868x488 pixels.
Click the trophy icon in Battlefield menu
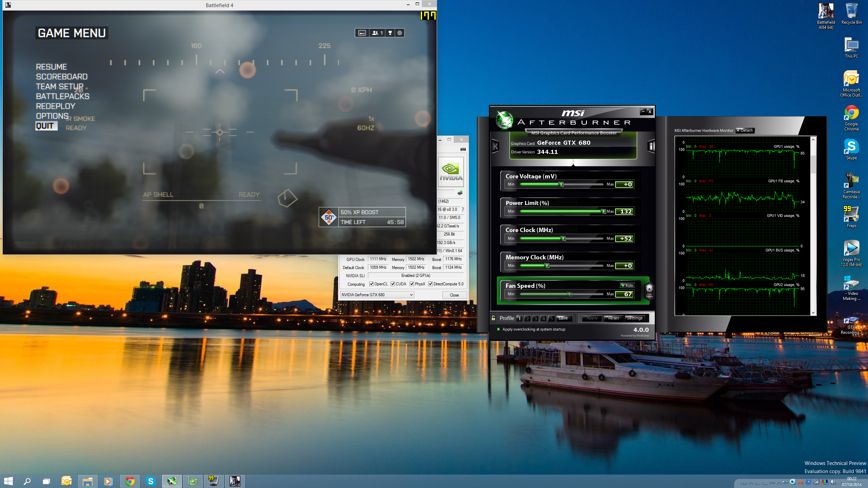[x=390, y=33]
